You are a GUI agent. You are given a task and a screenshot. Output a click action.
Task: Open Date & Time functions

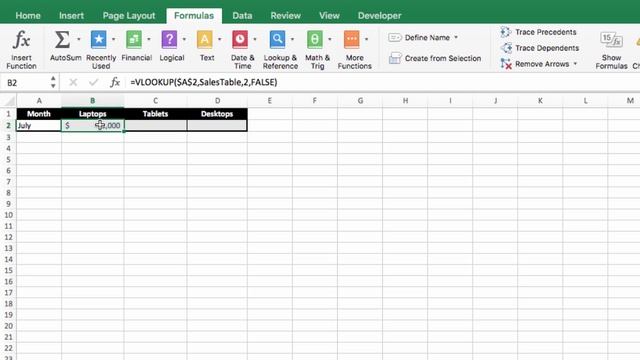point(242,50)
